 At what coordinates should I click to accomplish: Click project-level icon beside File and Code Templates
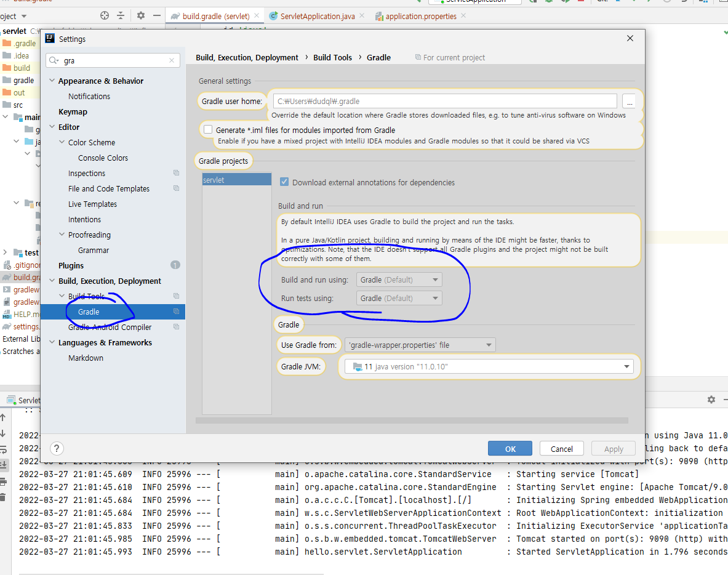coord(177,188)
